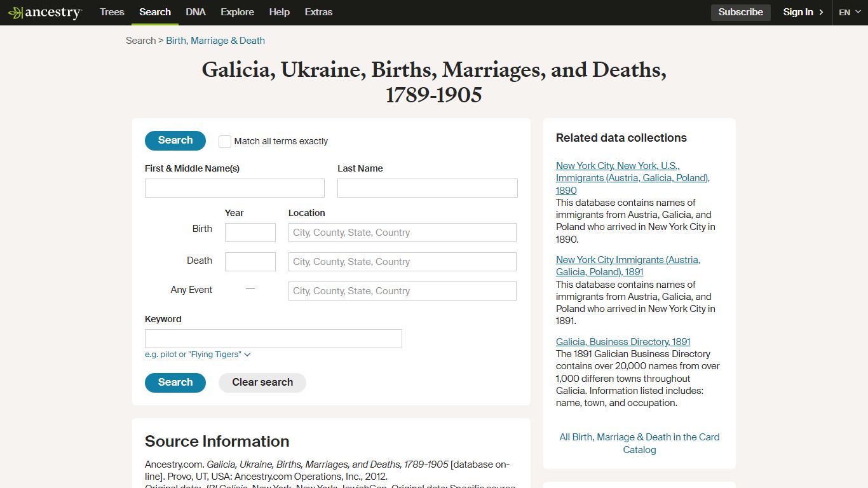Focus the Any Event Location field
This screenshot has width=868, height=488.
pyautogui.click(x=402, y=291)
